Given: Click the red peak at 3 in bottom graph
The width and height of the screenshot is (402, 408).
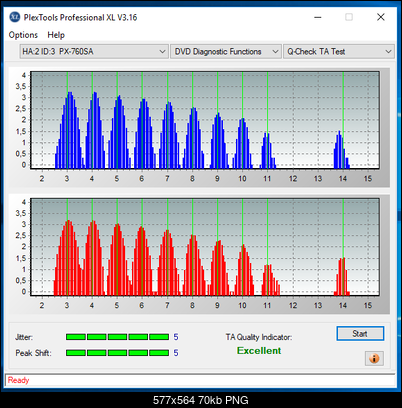Looking at the screenshot, I should 68,258.
